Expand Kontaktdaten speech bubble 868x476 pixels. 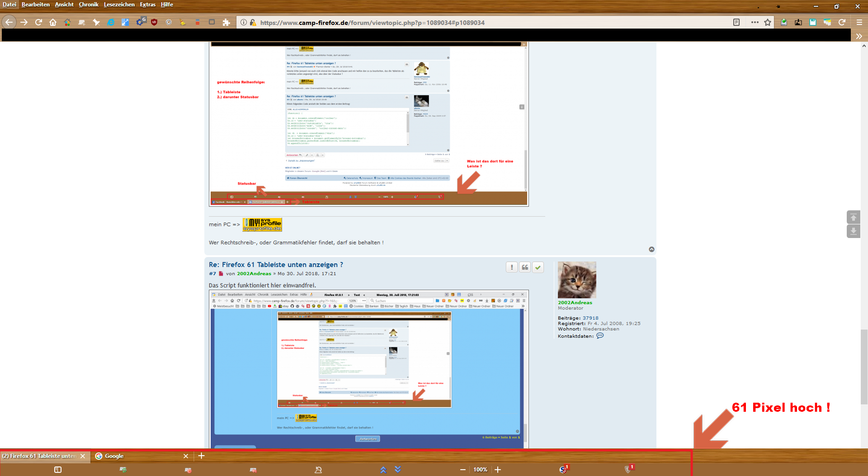600,336
